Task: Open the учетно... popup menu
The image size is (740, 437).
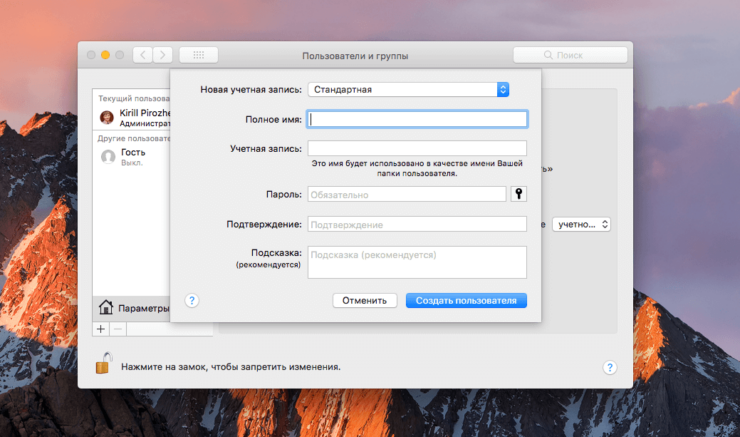Action: [x=582, y=225]
